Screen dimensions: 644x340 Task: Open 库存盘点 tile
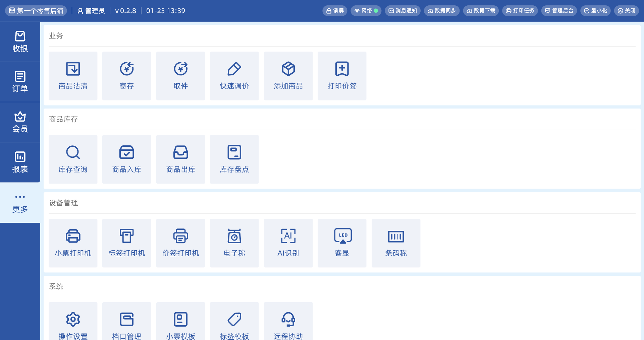point(234,159)
